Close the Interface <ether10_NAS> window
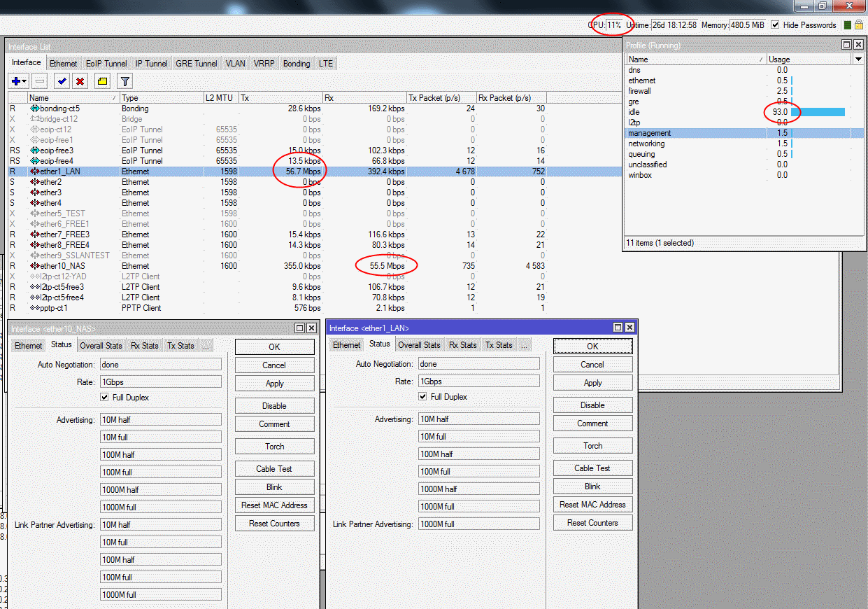The height and width of the screenshot is (609, 868). click(311, 328)
